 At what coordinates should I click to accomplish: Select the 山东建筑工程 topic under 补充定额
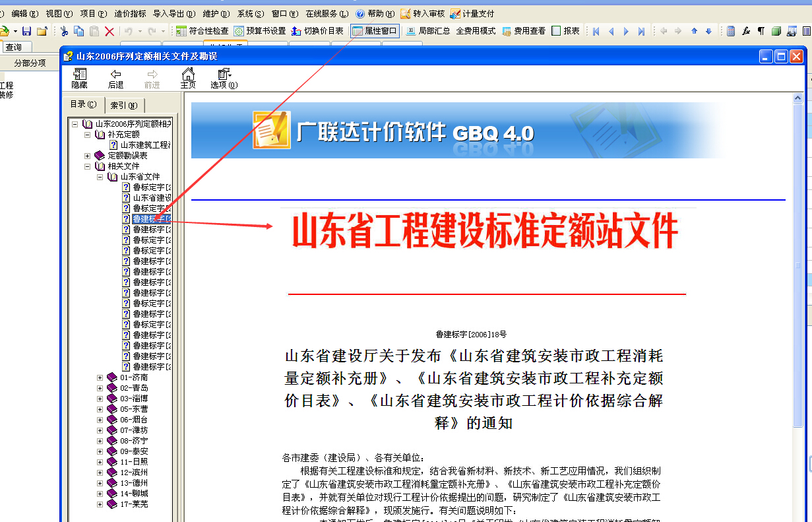tap(145, 145)
